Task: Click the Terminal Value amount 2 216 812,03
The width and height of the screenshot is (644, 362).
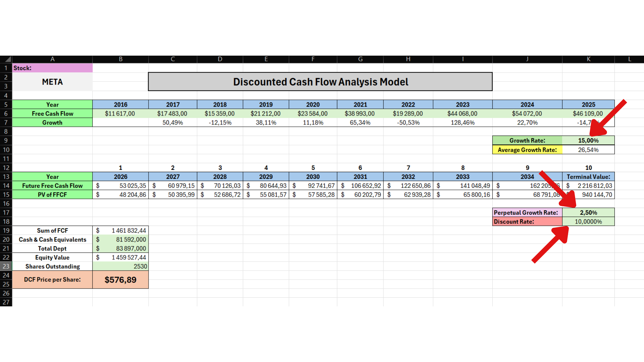Action: point(588,186)
